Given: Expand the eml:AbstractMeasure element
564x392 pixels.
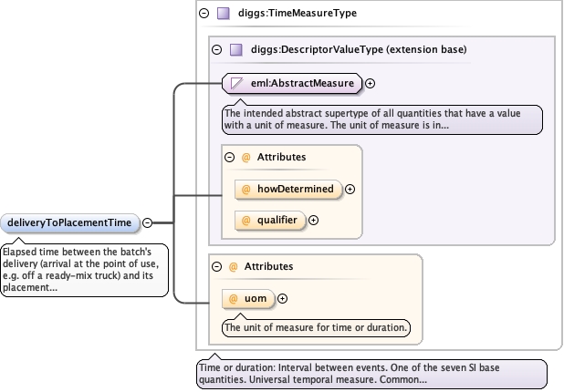Looking at the screenshot, I should pos(370,83).
